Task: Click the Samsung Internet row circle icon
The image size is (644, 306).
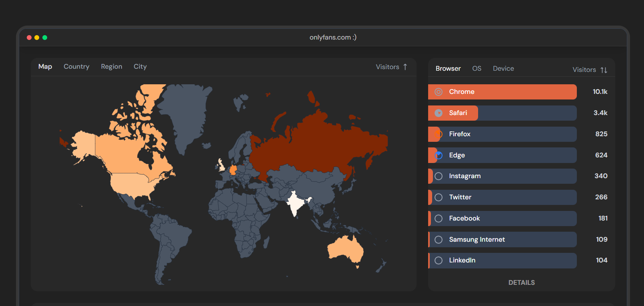Action: pos(439,240)
